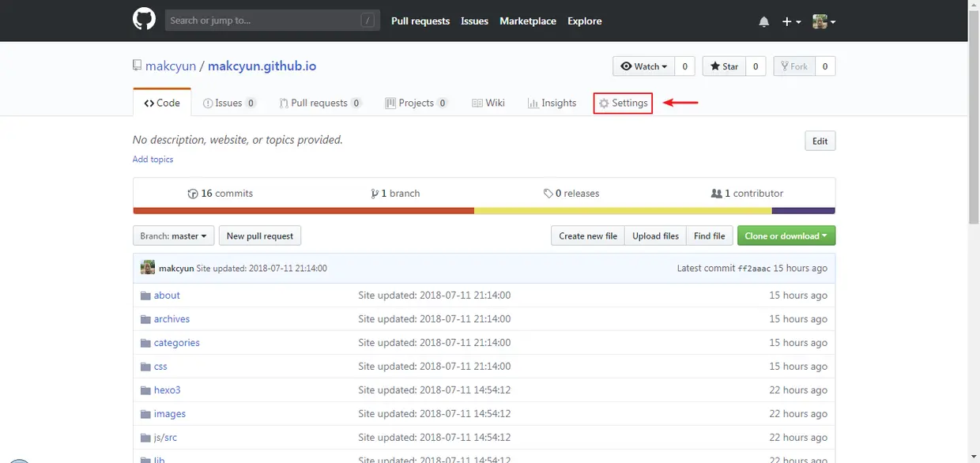Click the stargazers count next to Star
The width and height of the screenshot is (980, 463).
756,66
